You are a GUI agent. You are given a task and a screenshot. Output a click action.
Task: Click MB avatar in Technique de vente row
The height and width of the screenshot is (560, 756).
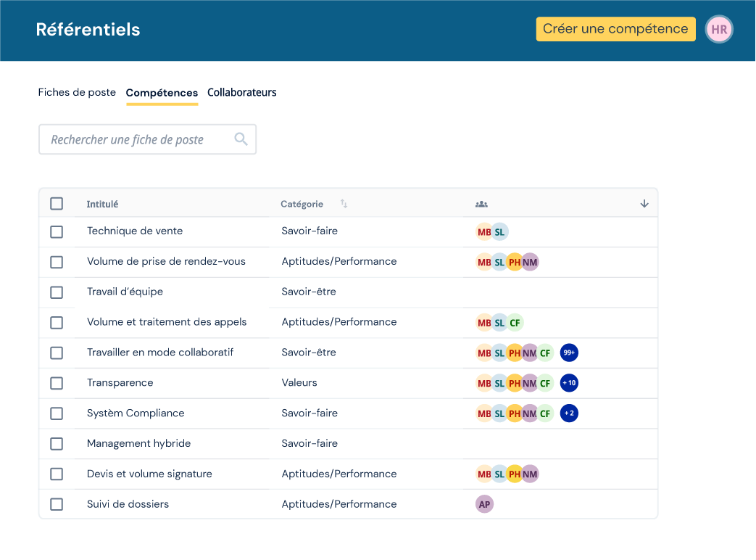pyautogui.click(x=484, y=232)
